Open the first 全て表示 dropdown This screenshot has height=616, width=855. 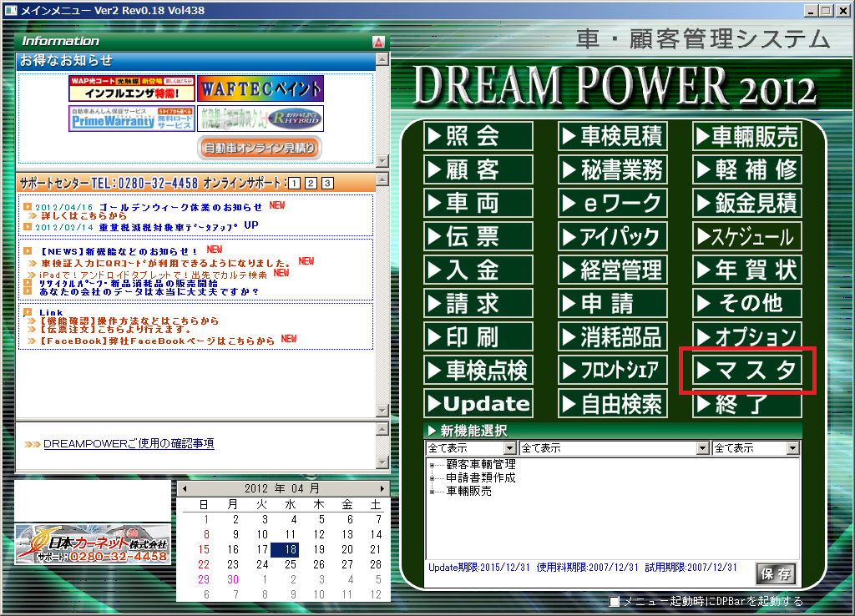pyautogui.click(x=511, y=449)
